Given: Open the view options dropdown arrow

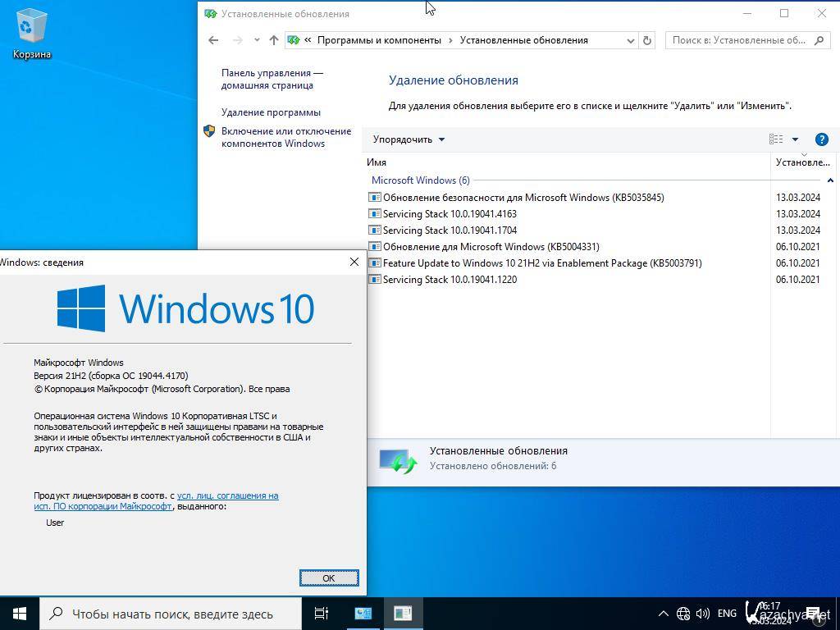Looking at the screenshot, I should [x=795, y=139].
